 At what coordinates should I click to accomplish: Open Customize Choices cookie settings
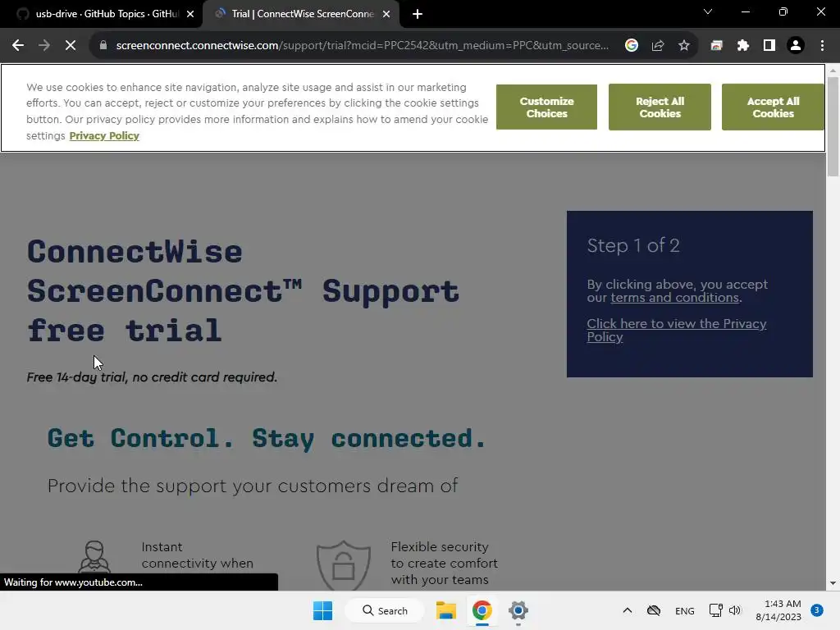click(546, 107)
